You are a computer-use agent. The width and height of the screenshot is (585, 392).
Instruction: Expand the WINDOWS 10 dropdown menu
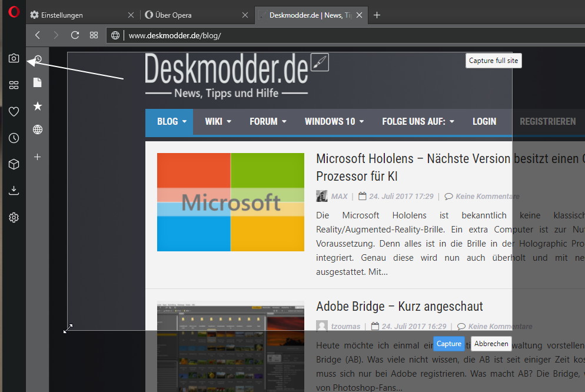pyautogui.click(x=334, y=122)
